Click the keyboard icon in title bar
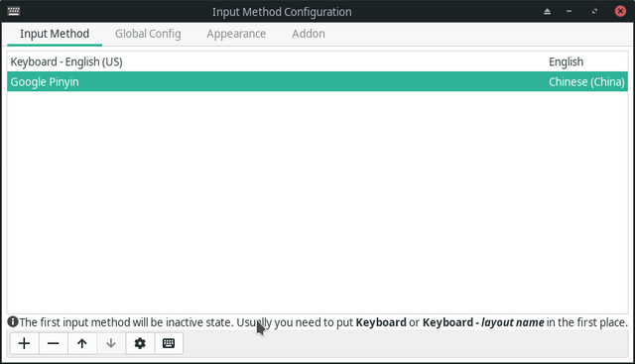Screen dimensions: 635x364 [13, 11]
